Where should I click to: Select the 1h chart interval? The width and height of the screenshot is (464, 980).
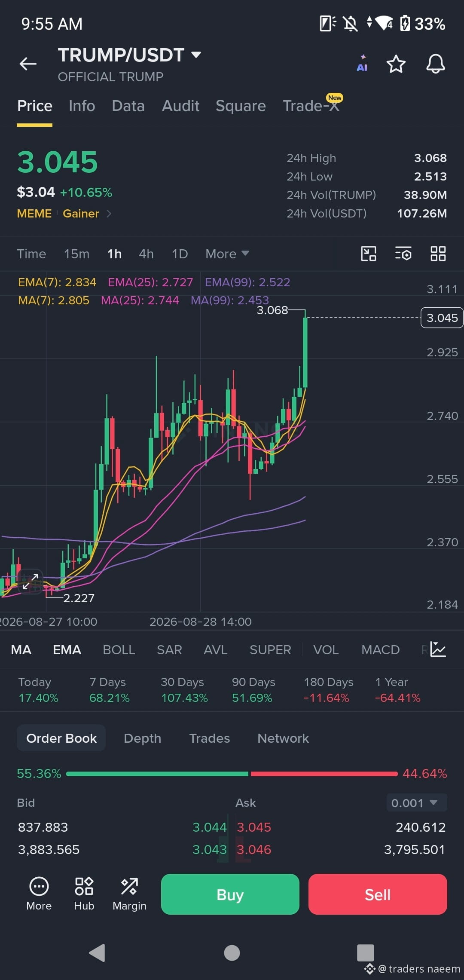114,254
